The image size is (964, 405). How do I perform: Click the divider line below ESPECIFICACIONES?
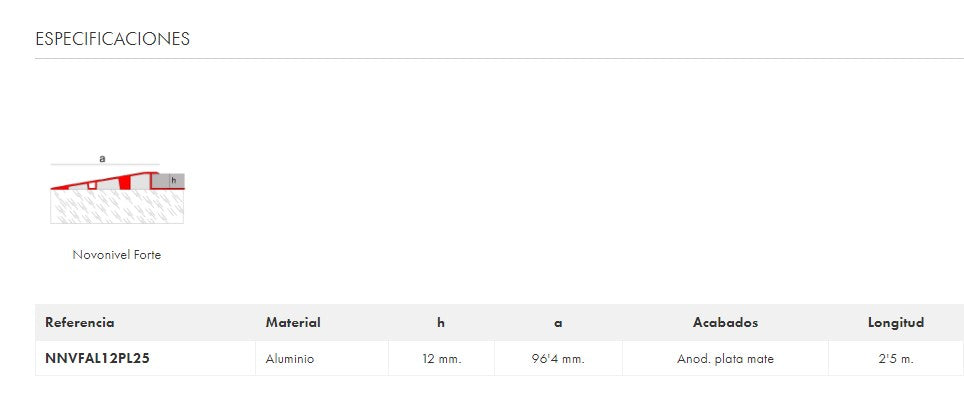point(500,58)
